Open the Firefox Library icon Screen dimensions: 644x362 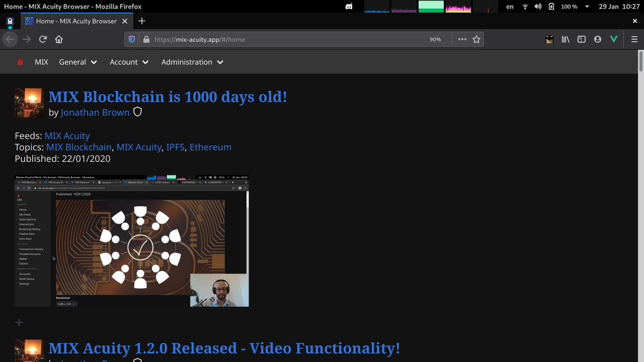(566, 39)
